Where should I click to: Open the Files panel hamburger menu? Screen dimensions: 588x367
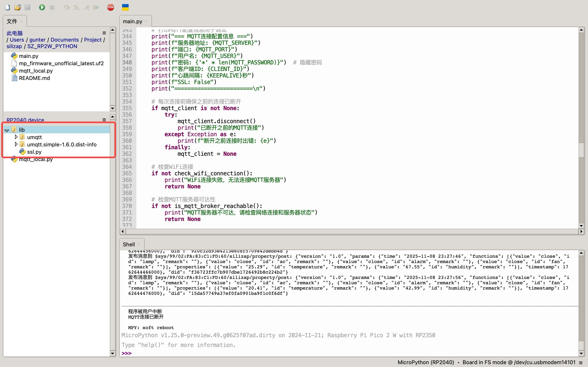pos(104,33)
